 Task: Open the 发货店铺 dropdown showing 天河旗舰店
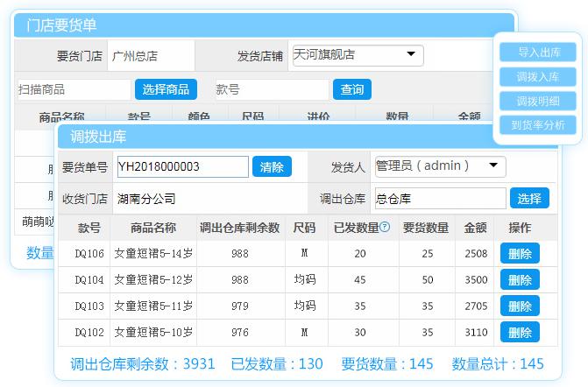click(358, 55)
